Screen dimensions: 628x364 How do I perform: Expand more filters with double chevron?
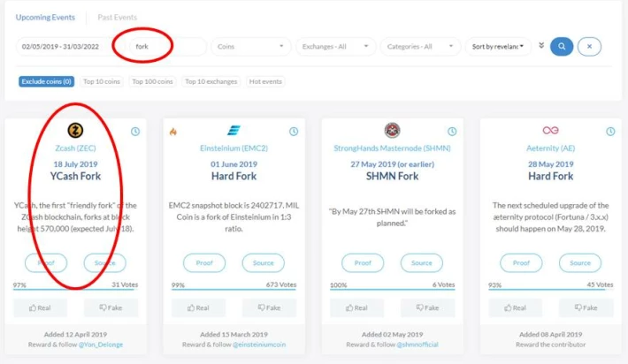point(541,46)
